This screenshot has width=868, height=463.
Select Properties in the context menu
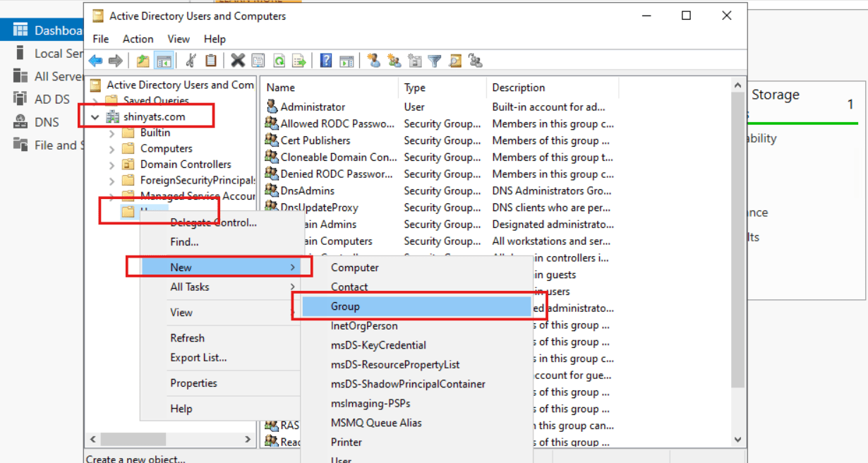tap(193, 383)
